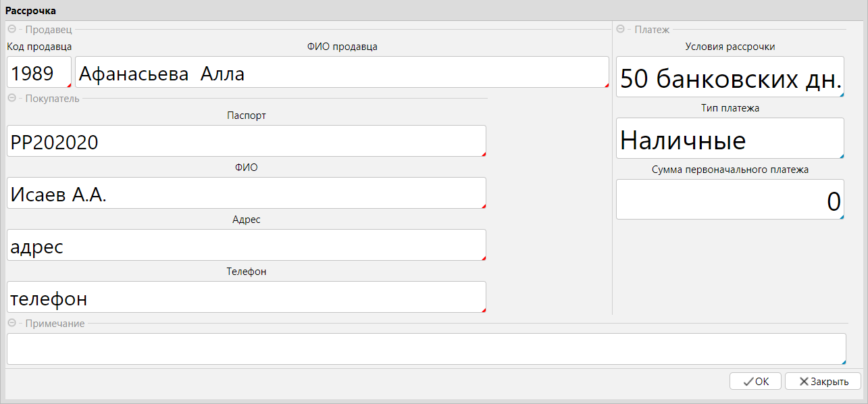The height and width of the screenshot is (404, 868).
Task: Confirm the form with the OK button
Action: [x=755, y=381]
